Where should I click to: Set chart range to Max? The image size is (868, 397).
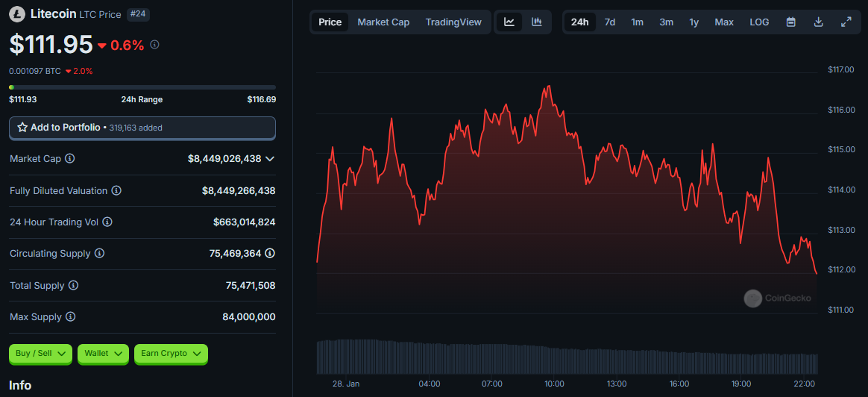(724, 22)
